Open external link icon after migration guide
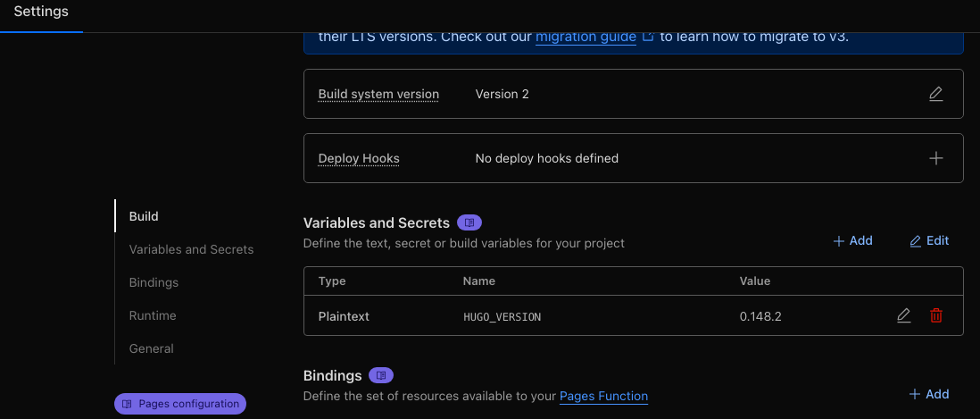 (648, 37)
